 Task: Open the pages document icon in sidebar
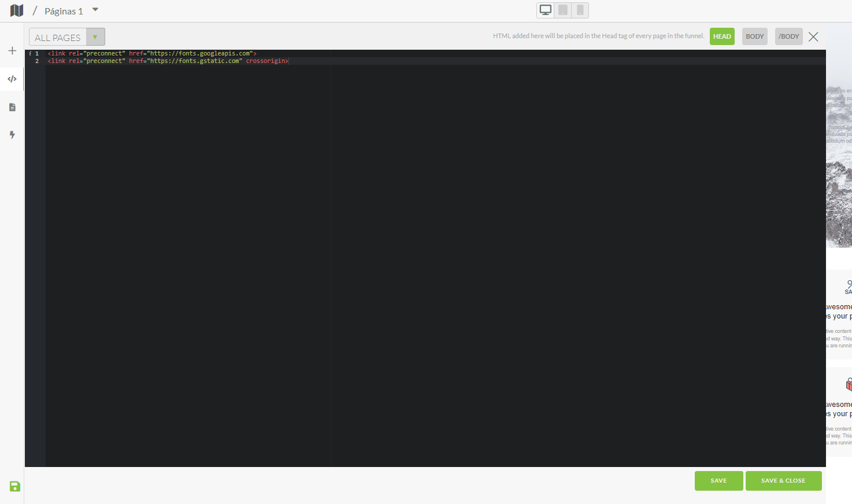(12, 107)
